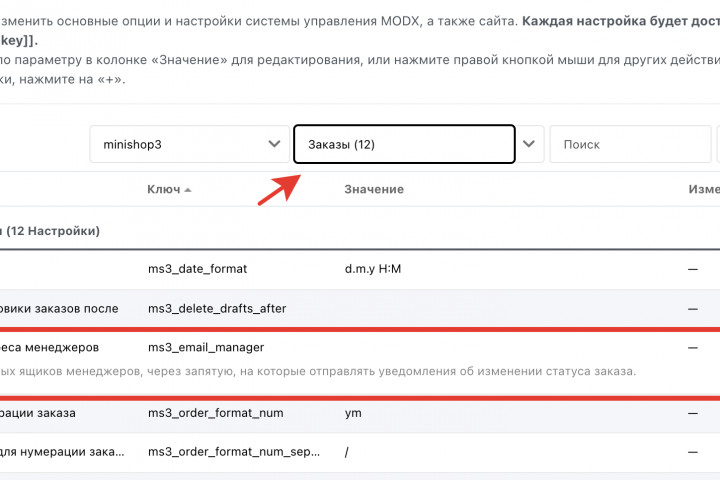Select the ms3_delete_drafts_after key cell
The height and width of the screenshot is (480, 720).
[217, 308]
